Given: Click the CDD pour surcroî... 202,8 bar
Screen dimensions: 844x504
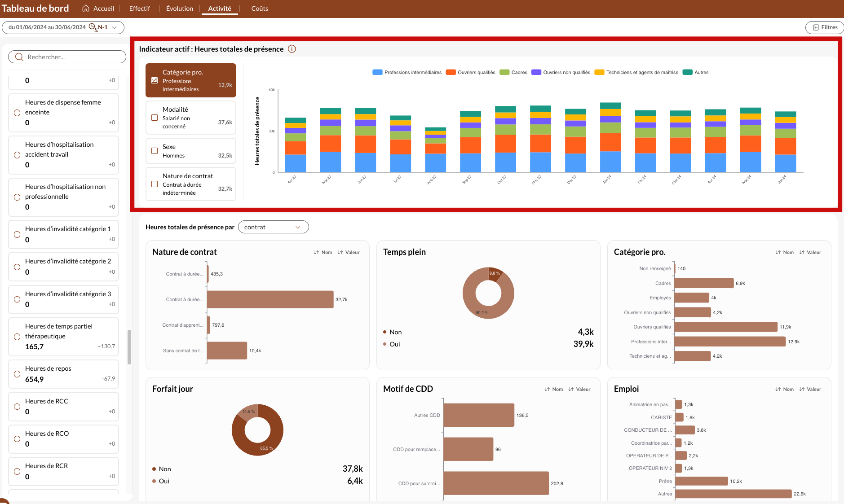Looking at the screenshot, I should (x=496, y=483).
